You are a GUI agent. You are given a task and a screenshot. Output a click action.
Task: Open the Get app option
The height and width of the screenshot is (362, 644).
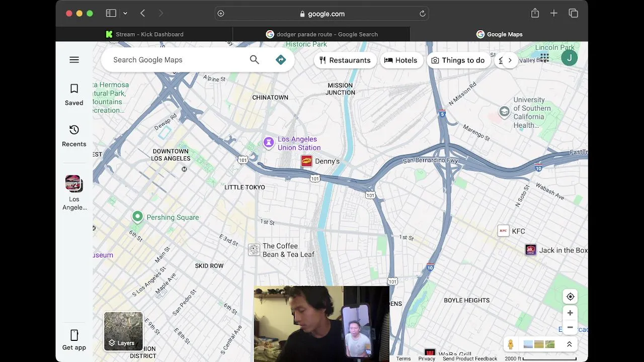pos(74,340)
